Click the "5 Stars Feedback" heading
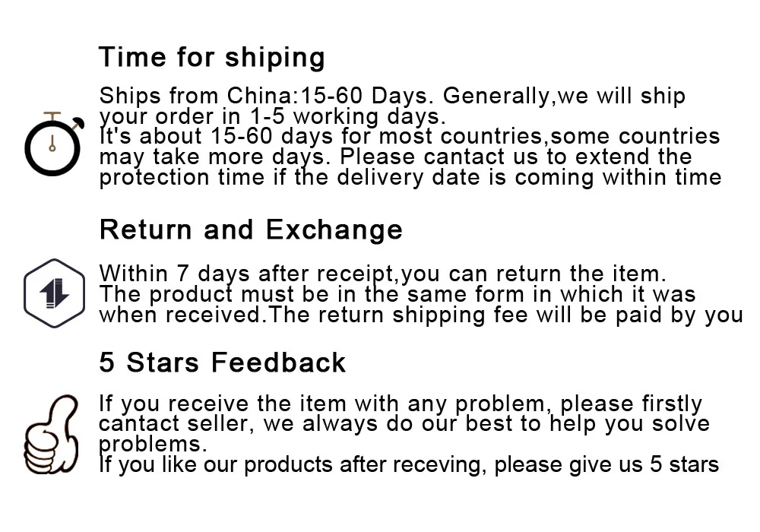 (223, 363)
